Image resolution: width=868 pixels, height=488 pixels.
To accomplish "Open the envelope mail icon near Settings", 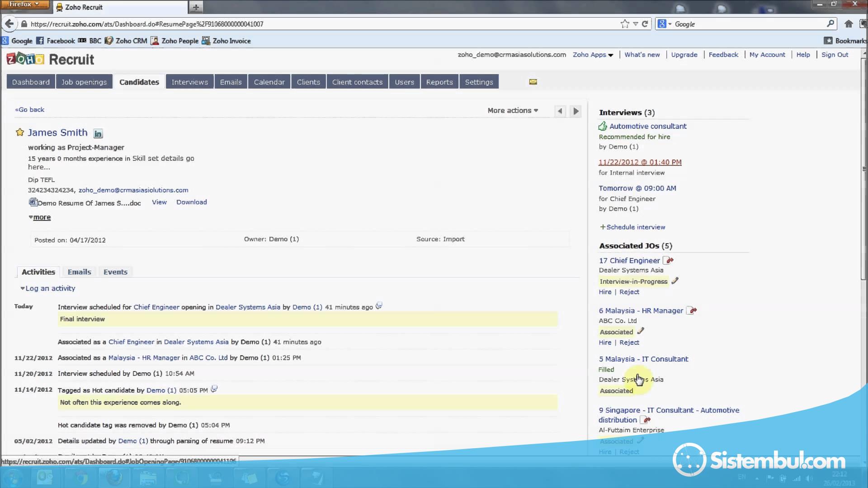I will (533, 82).
